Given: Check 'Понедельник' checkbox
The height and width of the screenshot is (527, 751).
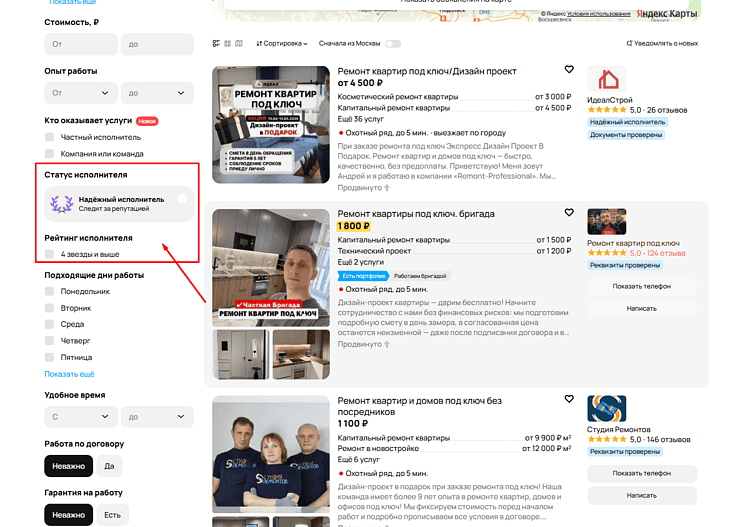Looking at the screenshot, I should click(x=49, y=291).
